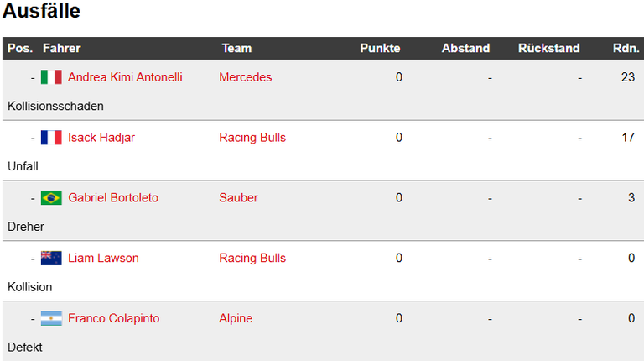Viewport: 644px width, 361px height.
Task: Click the Rückstand column header
Action: [548, 48]
